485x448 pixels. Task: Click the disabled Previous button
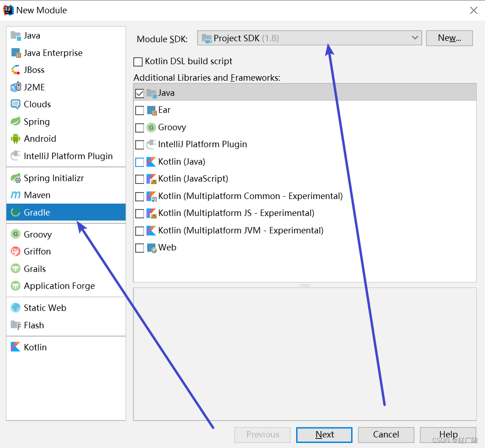(262, 435)
